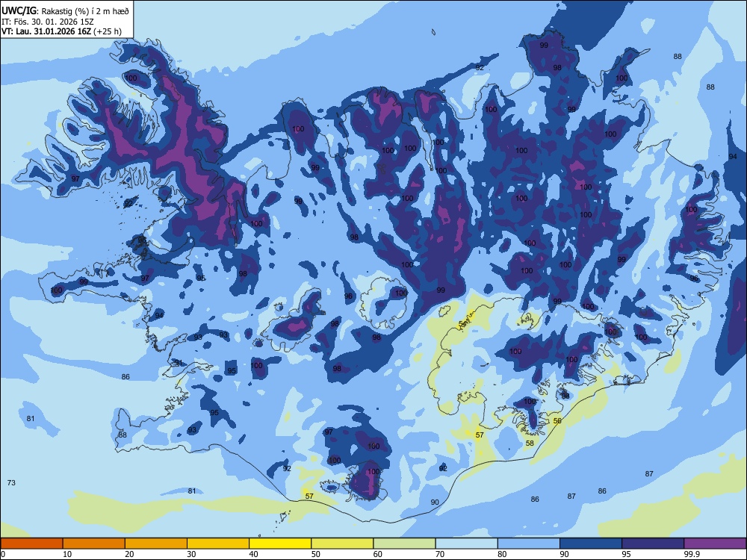This screenshot has height=560, width=747.
Task: Select the 50–60 pale yellow legend swatch
Action: tap(343, 544)
